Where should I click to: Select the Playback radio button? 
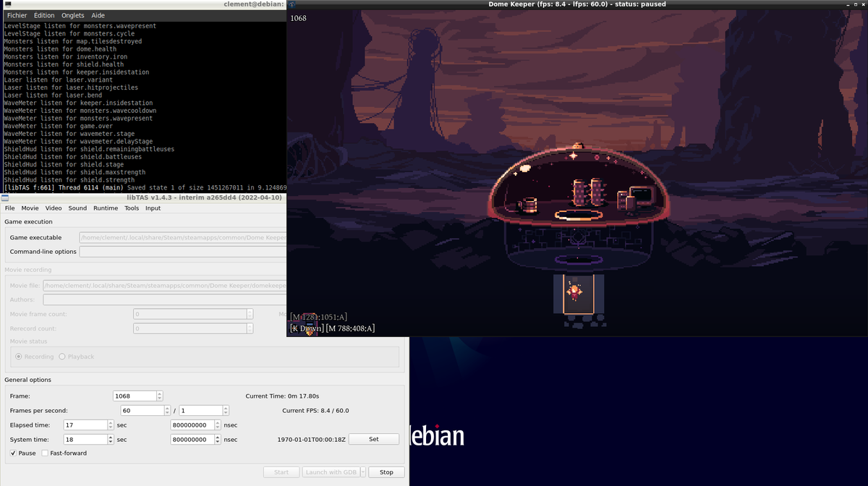[62, 357]
